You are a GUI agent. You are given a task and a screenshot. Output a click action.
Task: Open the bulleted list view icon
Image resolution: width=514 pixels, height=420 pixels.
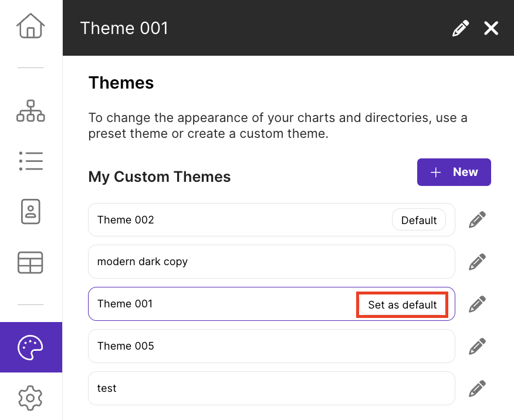point(31,161)
